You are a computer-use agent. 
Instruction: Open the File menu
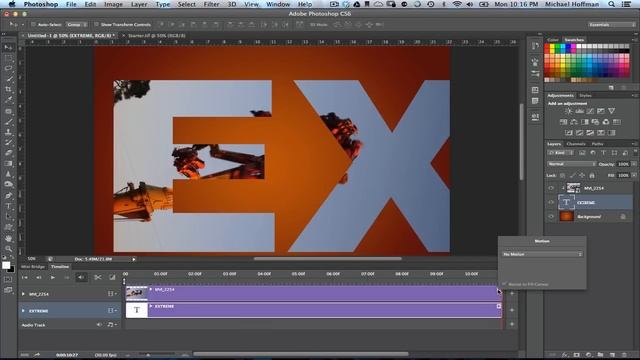click(71, 4)
